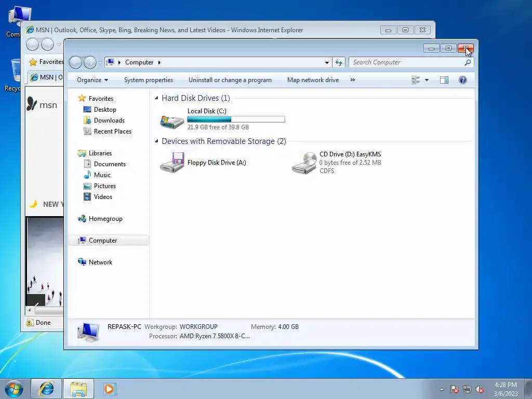Viewport: 532px width, 399px height.
Task: Click the Favorites star in navigation pane
Action: 82,98
